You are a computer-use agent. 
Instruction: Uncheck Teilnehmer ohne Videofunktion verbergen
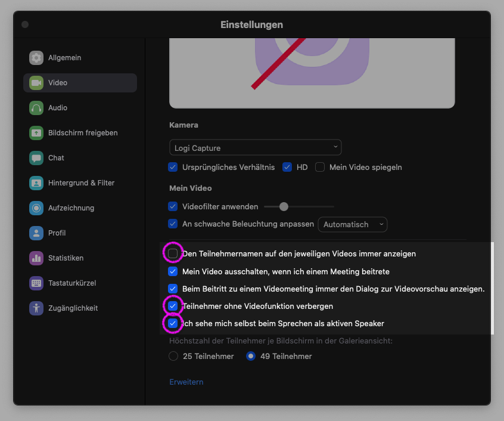click(173, 306)
